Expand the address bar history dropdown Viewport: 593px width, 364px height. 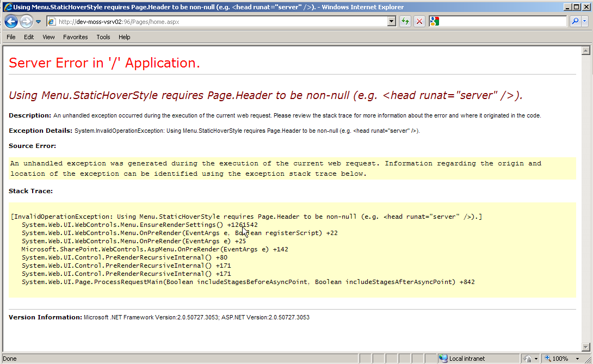[x=392, y=22]
